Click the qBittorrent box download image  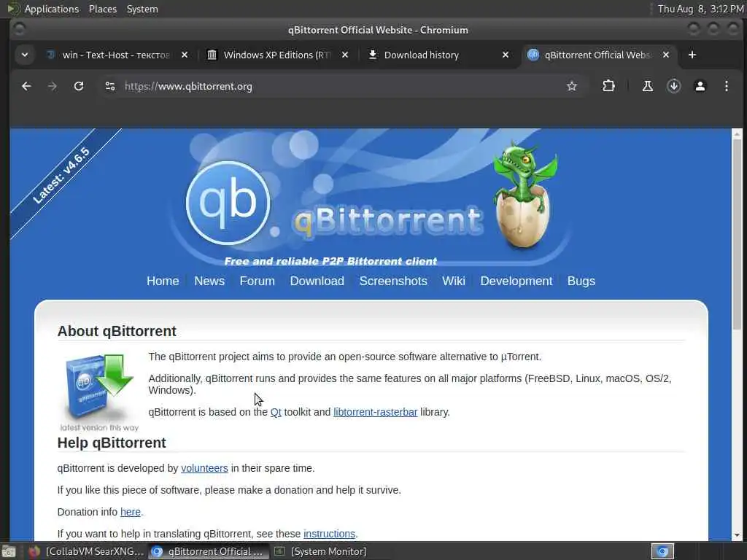coord(99,392)
